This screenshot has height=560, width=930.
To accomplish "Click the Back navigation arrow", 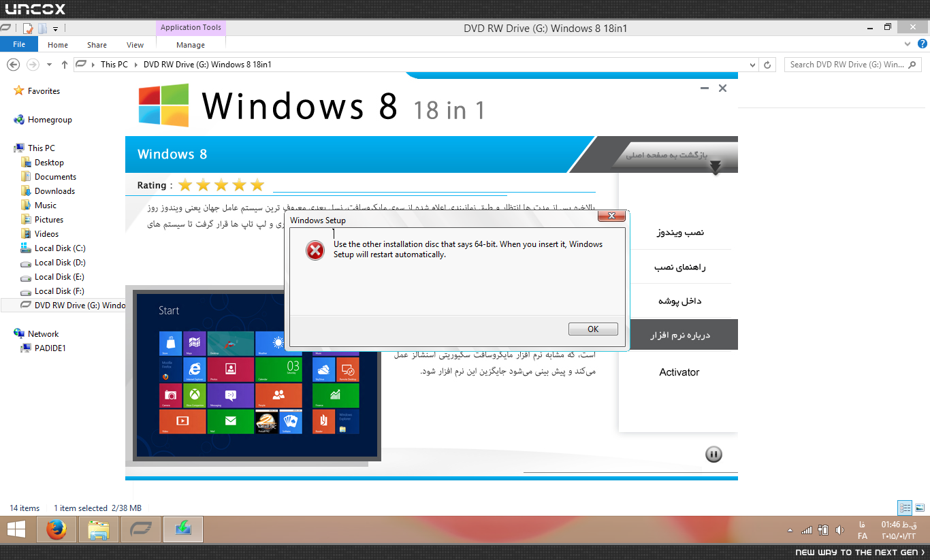I will (13, 65).
